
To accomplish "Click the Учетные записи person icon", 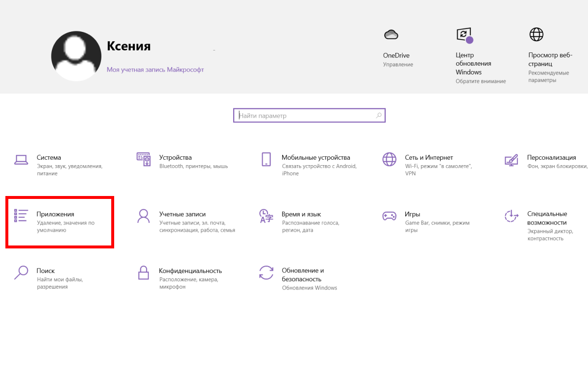I will point(144,216).
